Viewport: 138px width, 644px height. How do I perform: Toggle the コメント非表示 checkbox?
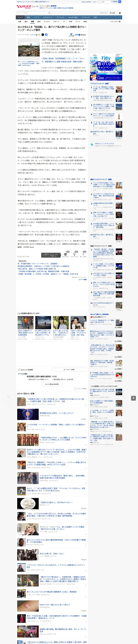[75, 389]
